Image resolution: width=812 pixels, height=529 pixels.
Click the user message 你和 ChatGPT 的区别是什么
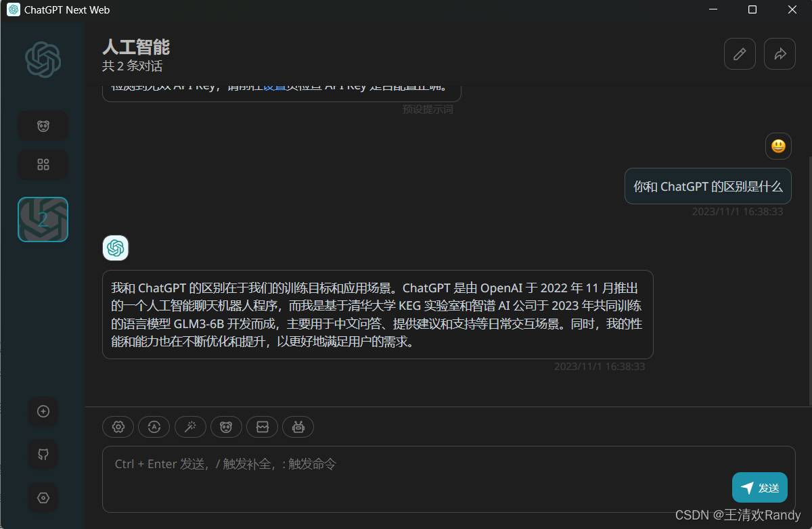708,187
